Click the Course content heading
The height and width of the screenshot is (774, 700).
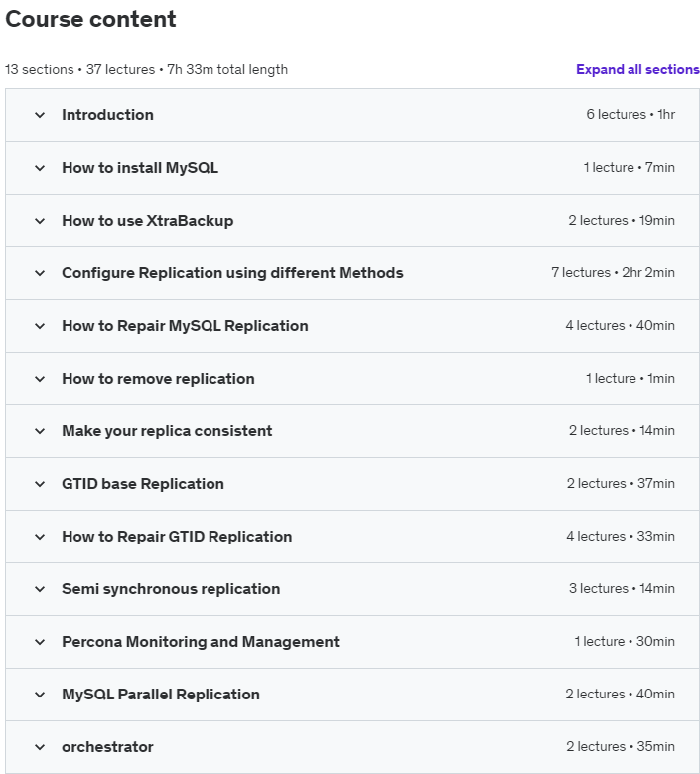(90, 19)
